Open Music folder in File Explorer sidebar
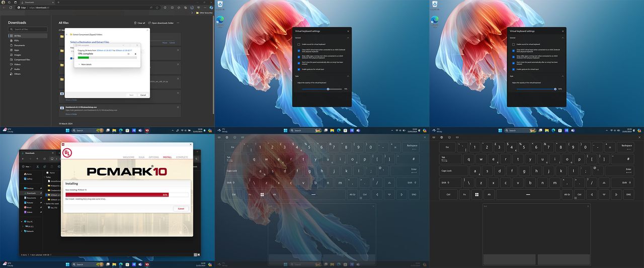This screenshot has height=268, width=644. [29, 207]
